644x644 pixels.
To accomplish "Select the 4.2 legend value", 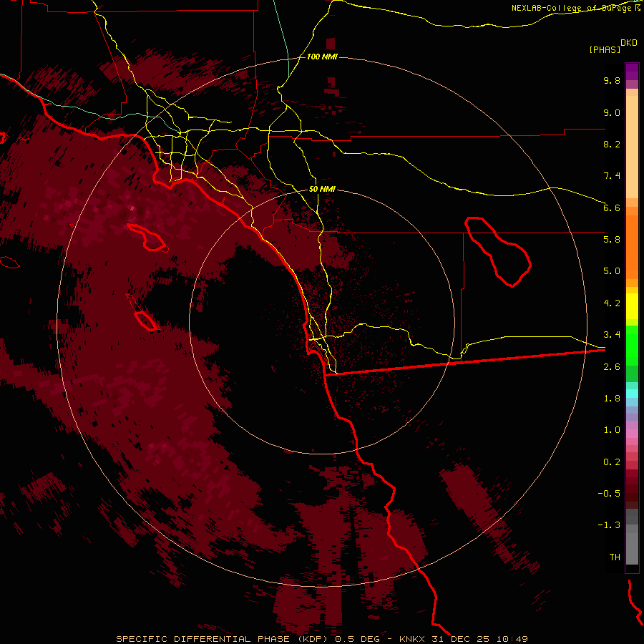I will tap(612, 303).
